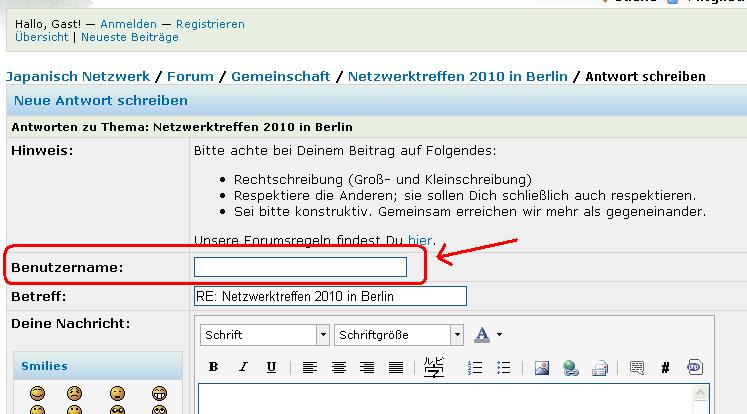747x414 pixels.
Task: Insert PHP code block
Action: tap(695, 368)
